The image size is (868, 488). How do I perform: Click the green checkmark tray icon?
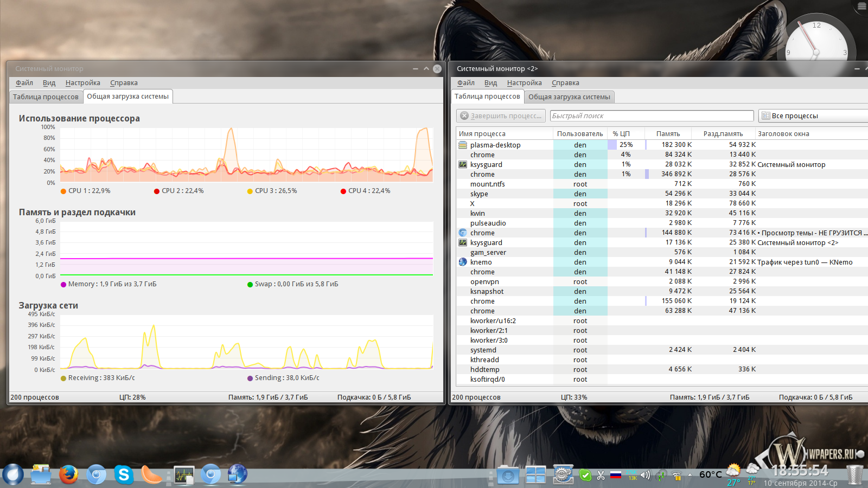coord(585,476)
